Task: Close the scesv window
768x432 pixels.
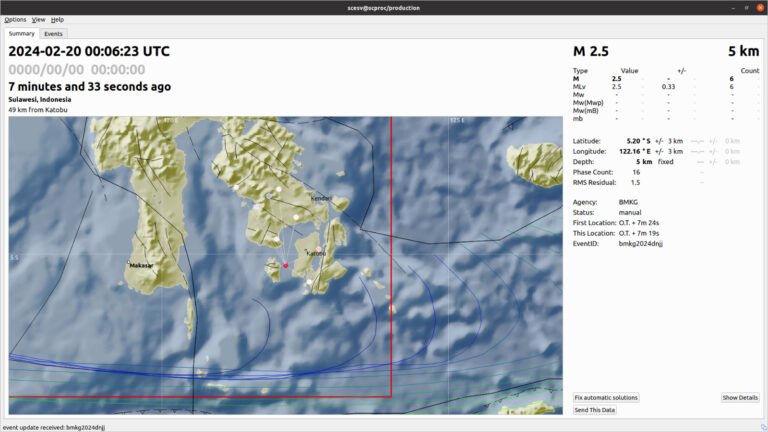Action: coord(760,8)
